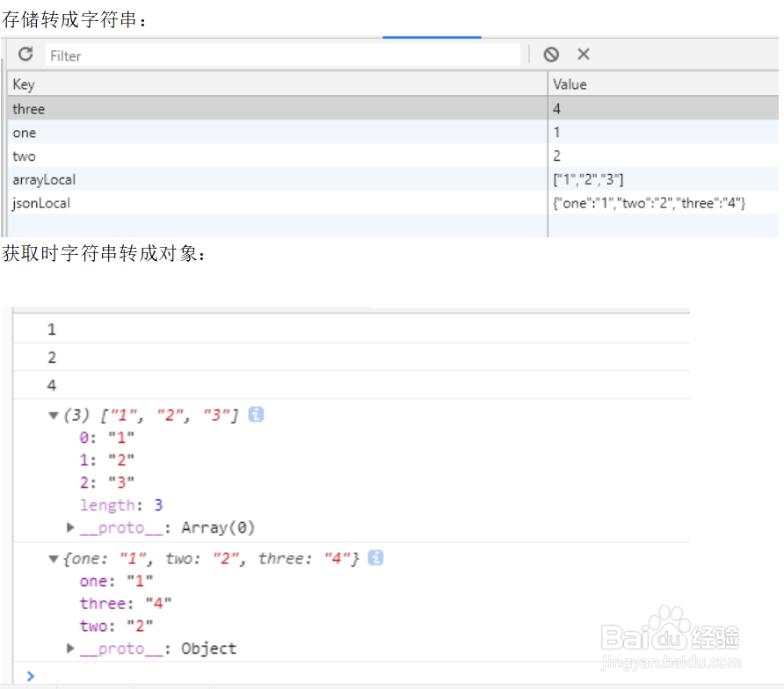The width and height of the screenshot is (784, 689).
Task: Click the console prompt arrow
Action: click(31, 676)
